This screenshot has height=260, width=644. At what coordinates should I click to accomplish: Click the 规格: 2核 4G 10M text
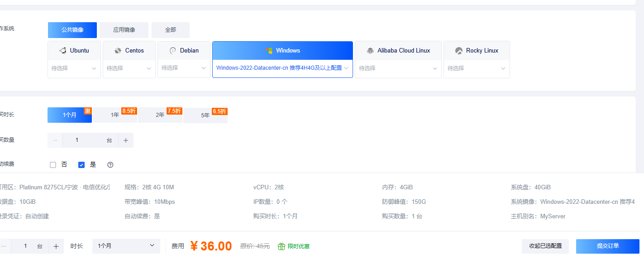(x=149, y=187)
